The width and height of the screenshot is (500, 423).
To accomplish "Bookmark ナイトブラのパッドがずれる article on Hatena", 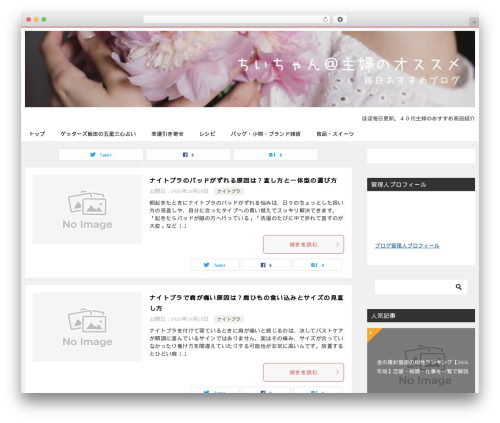I will coord(317,265).
